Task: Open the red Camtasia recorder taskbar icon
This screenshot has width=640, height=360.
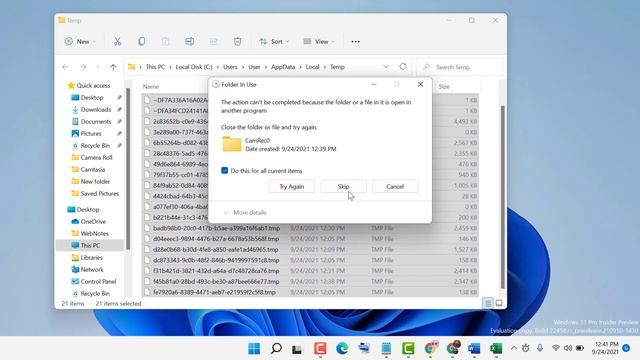Action: click(320, 348)
